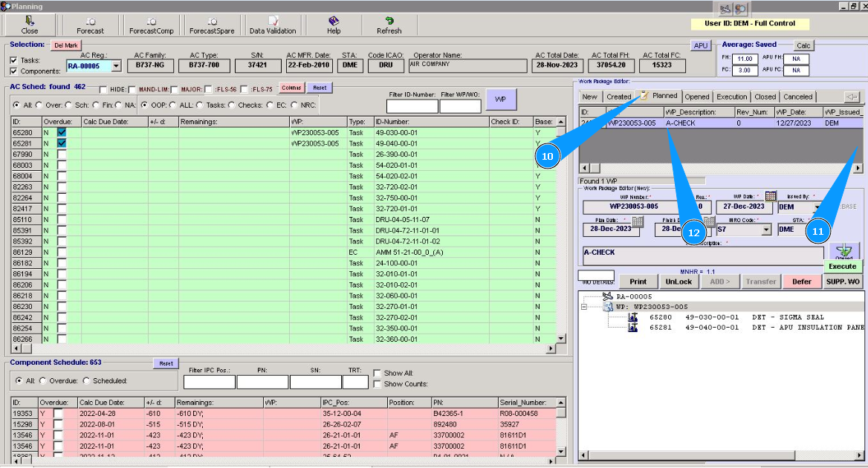Switch to the Execution tab
This screenshot has width=868, height=468.
tap(731, 97)
